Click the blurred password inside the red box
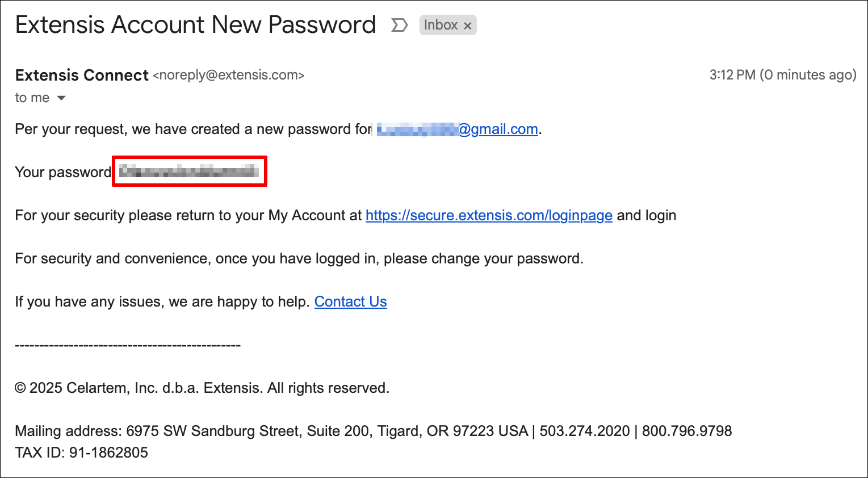The height and width of the screenshot is (478, 868). pos(189,171)
